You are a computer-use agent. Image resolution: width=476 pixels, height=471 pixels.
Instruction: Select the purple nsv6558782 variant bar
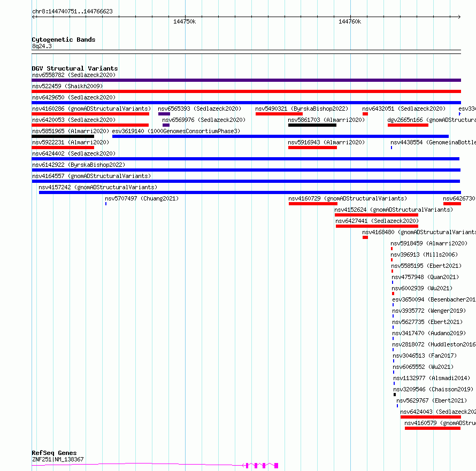pos(246,80)
